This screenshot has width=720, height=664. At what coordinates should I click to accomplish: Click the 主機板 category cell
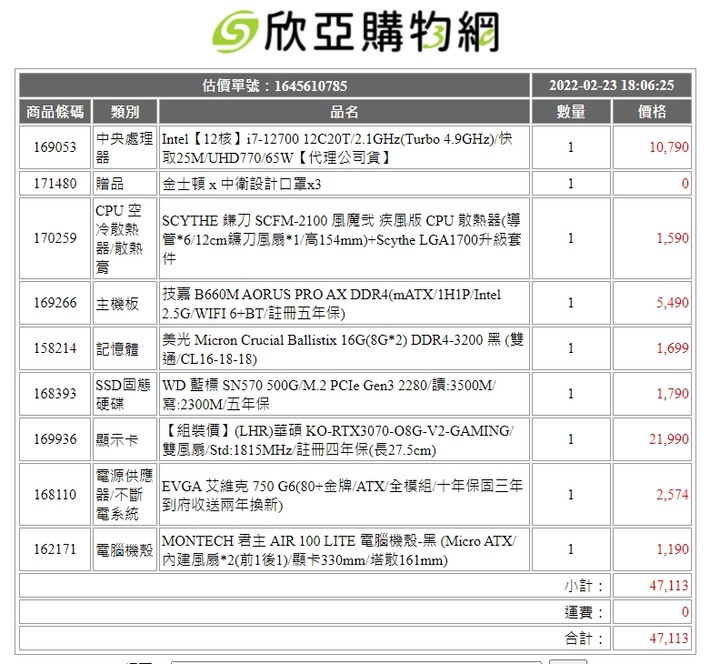click(x=125, y=303)
